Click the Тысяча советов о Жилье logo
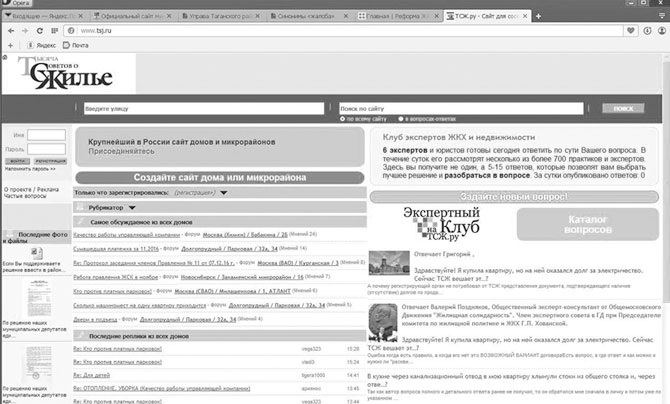The height and width of the screenshot is (404, 670). pos(65,73)
